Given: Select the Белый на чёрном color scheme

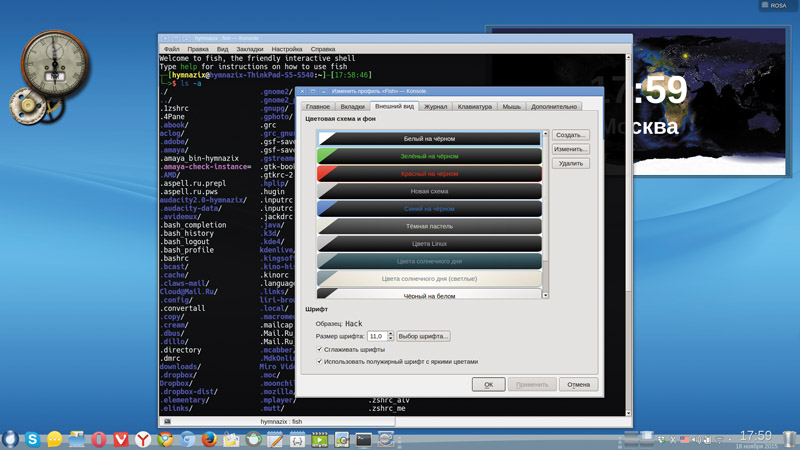Looking at the screenshot, I should [x=429, y=138].
